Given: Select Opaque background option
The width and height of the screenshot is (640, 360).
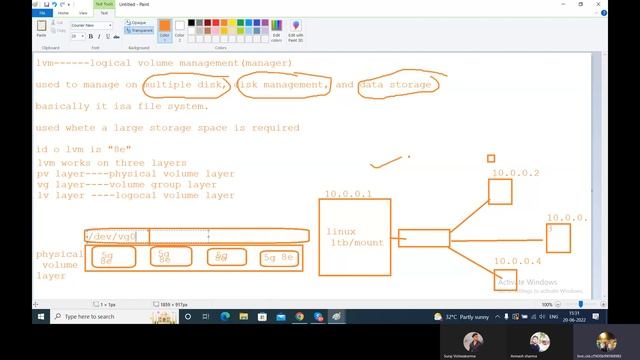Looking at the screenshot, I should coord(136,22).
